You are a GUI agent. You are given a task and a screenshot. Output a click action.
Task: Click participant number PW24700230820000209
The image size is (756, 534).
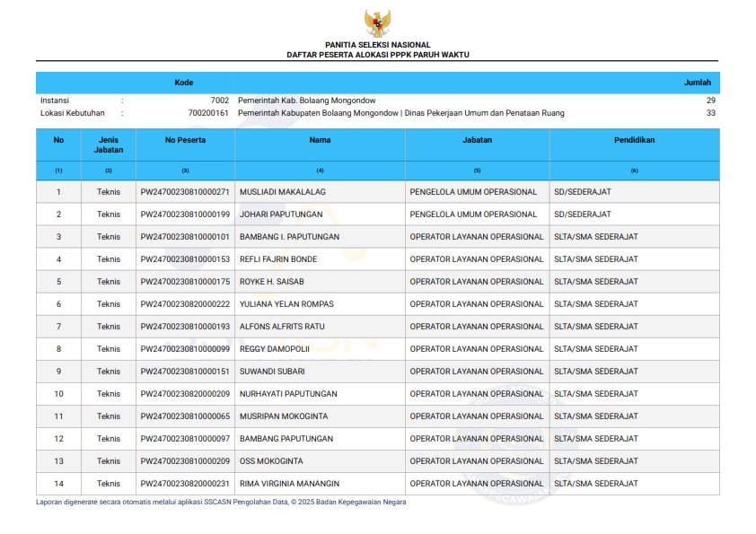click(185, 394)
